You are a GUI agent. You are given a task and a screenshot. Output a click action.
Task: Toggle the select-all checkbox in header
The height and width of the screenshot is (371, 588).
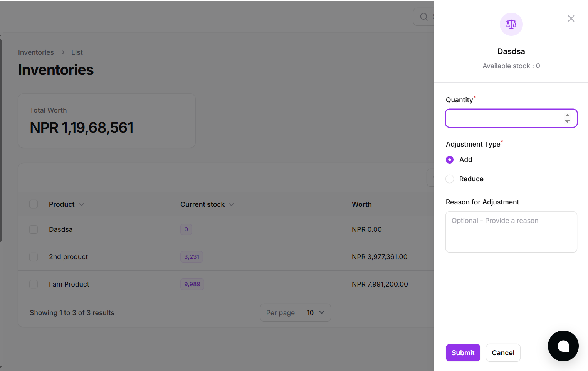point(34,204)
